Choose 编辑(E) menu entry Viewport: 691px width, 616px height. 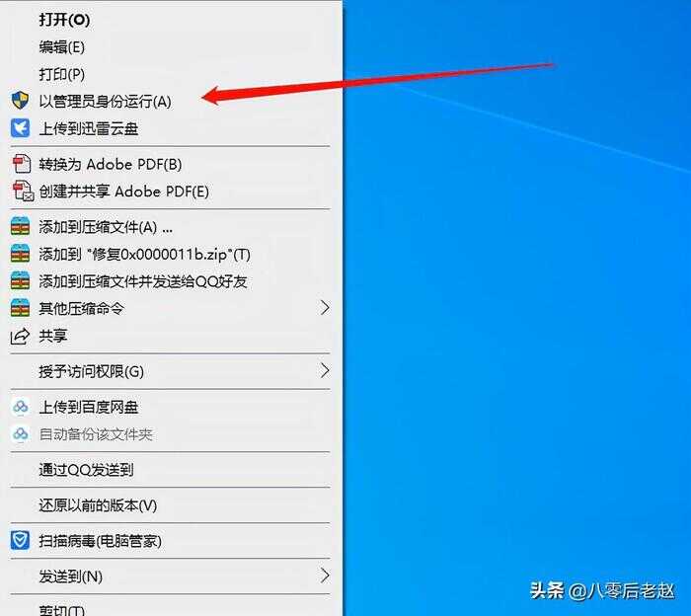(61, 46)
